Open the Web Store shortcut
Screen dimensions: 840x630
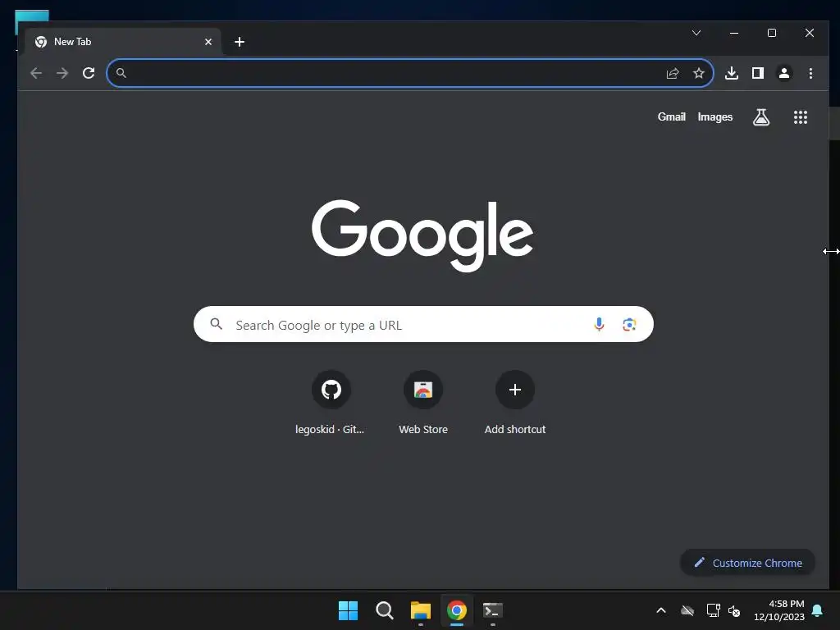(423, 402)
